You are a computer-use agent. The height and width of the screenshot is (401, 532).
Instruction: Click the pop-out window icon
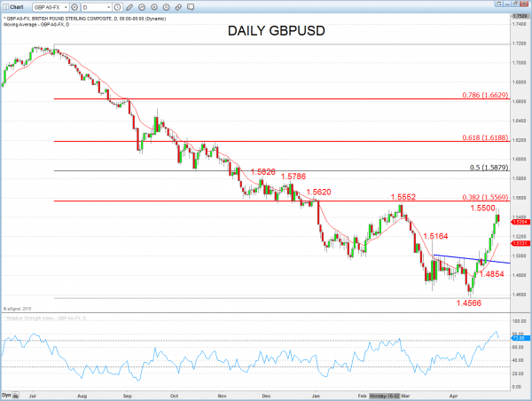498,4
